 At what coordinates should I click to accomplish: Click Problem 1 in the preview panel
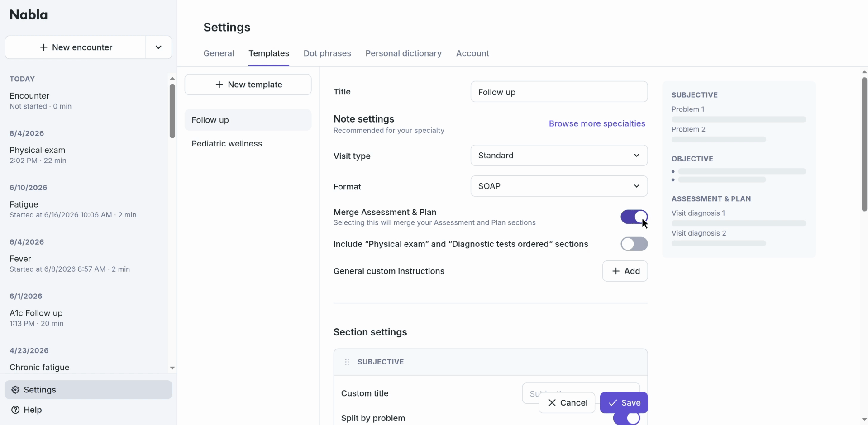[x=688, y=109]
